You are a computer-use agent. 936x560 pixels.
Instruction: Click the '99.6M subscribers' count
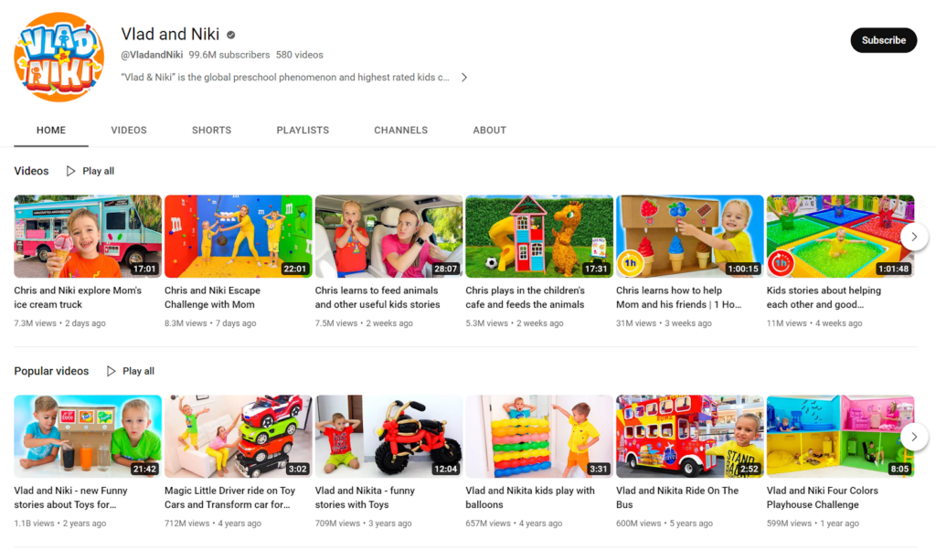tap(229, 55)
